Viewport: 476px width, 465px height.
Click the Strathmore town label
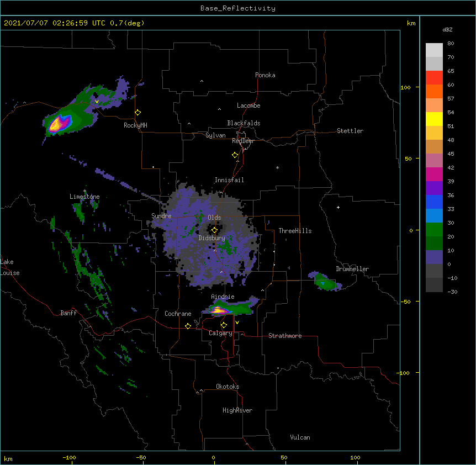pos(285,336)
